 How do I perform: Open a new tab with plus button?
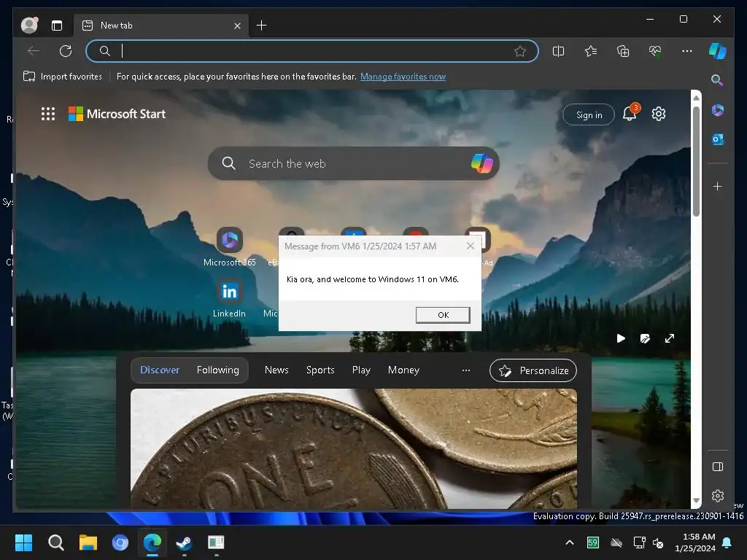tap(262, 26)
